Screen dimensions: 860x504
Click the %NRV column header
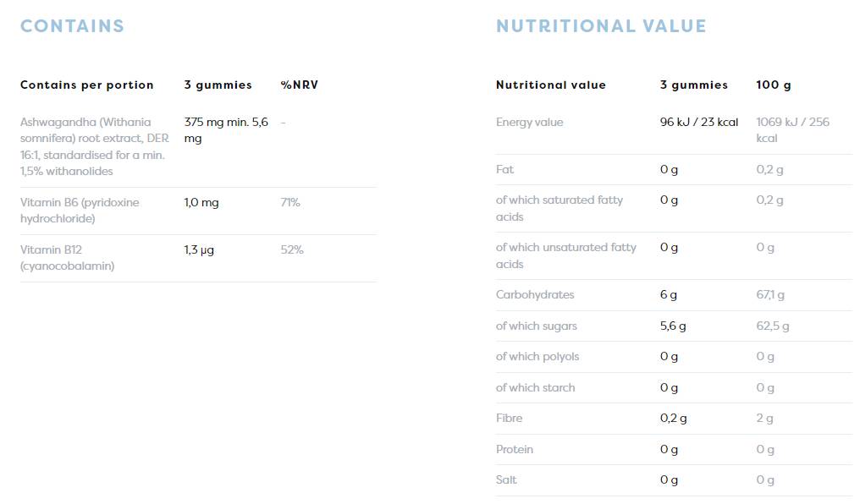(x=300, y=85)
